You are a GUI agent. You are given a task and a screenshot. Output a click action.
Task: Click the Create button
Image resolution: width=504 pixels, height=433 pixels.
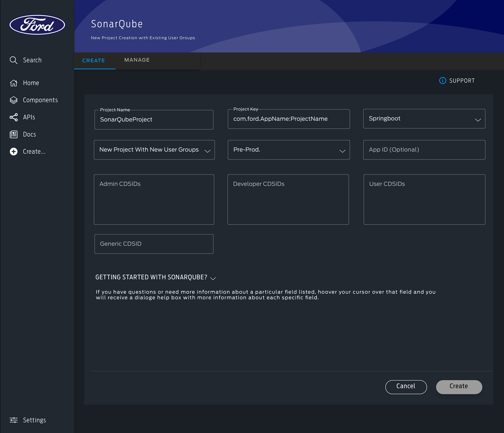click(459, 387)
